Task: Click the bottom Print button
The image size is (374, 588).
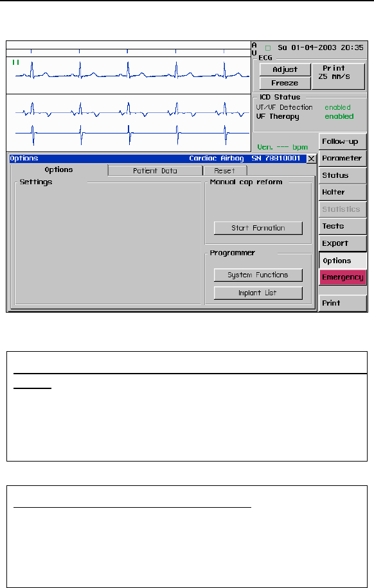Action: (x=343, y=303)
